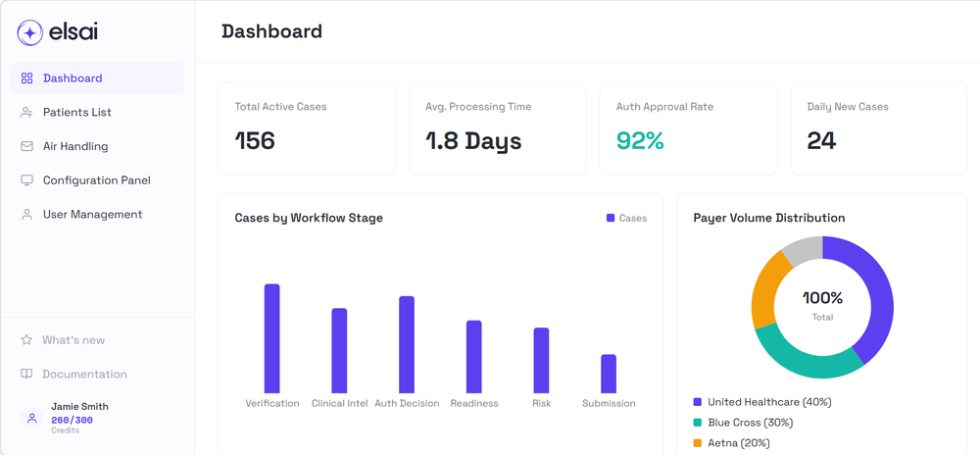
Task: Open the What's new link
Action: 73,340
